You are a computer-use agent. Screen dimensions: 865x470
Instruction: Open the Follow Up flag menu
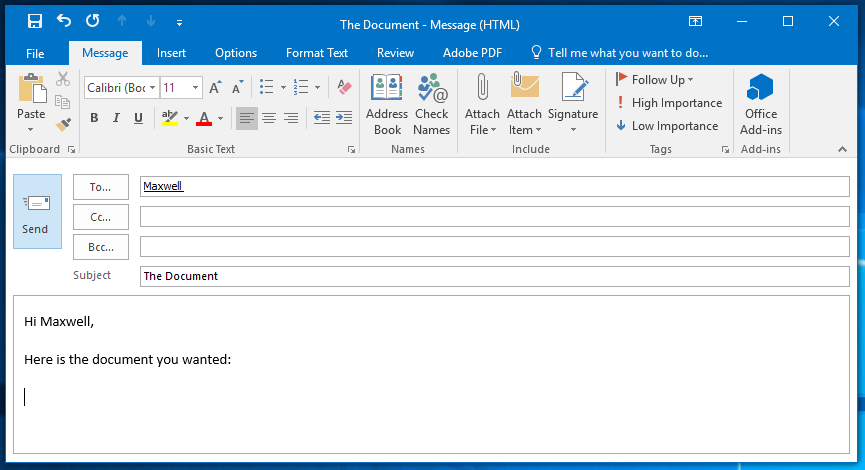point(655,79)
